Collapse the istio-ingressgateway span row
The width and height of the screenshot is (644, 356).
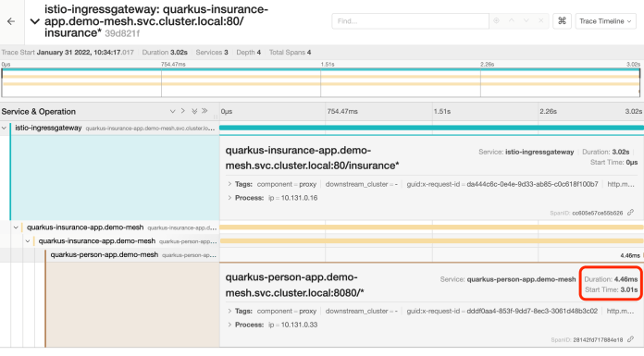point(4,129)
